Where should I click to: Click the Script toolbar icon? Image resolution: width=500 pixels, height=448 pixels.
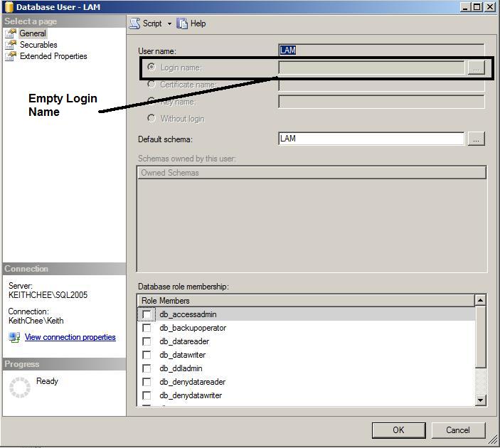pyautogui.click(x=134, y=23)
